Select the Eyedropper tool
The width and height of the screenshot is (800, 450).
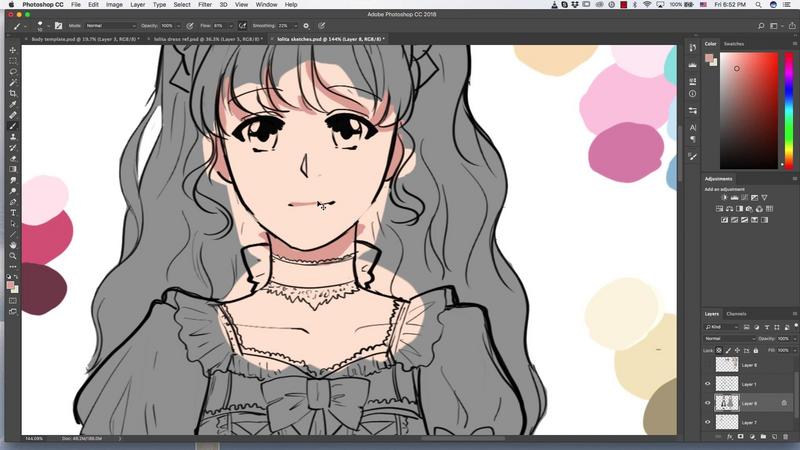pos(13,104)
